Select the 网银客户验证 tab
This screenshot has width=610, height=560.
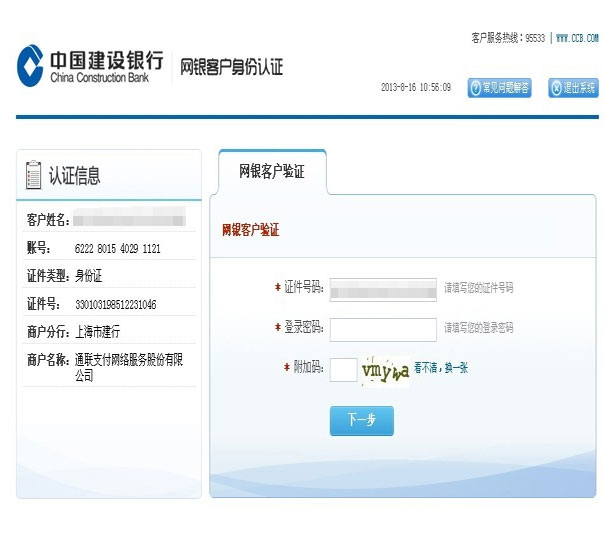click(272, 171)
